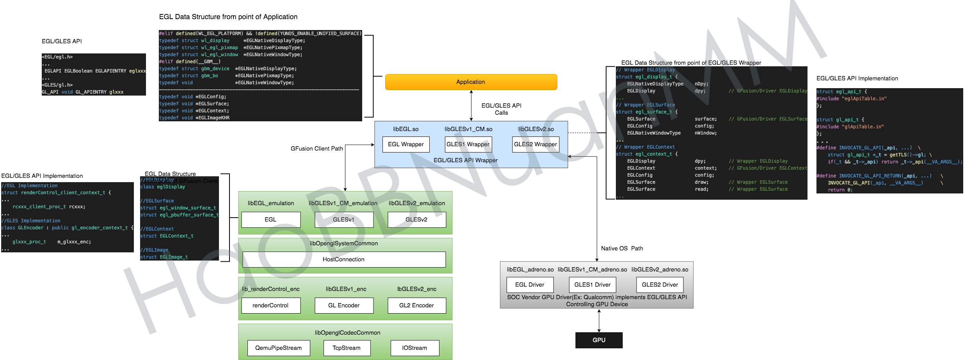Select the GLES1 Wrapper box
980x360 pixels.
pos(468,144)
